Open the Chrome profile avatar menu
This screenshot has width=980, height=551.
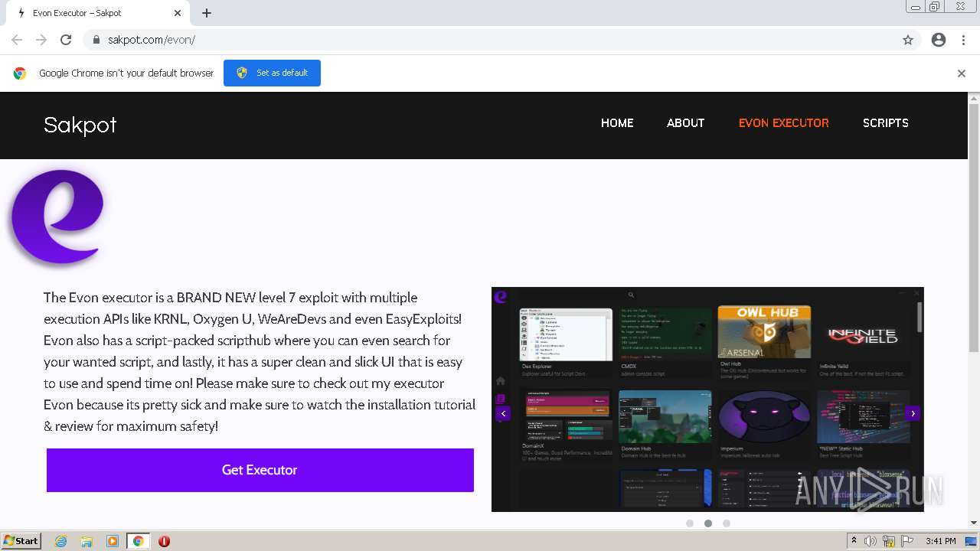(x=939, y=40)
